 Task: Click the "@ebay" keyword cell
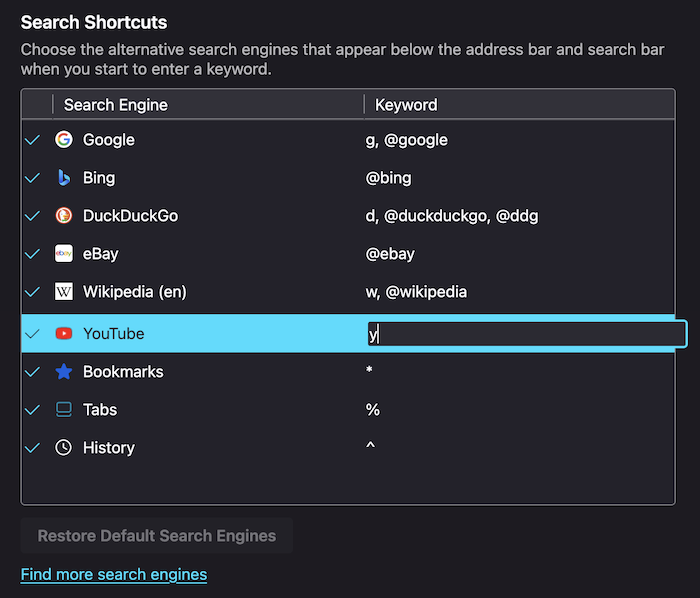coord(390,253)
